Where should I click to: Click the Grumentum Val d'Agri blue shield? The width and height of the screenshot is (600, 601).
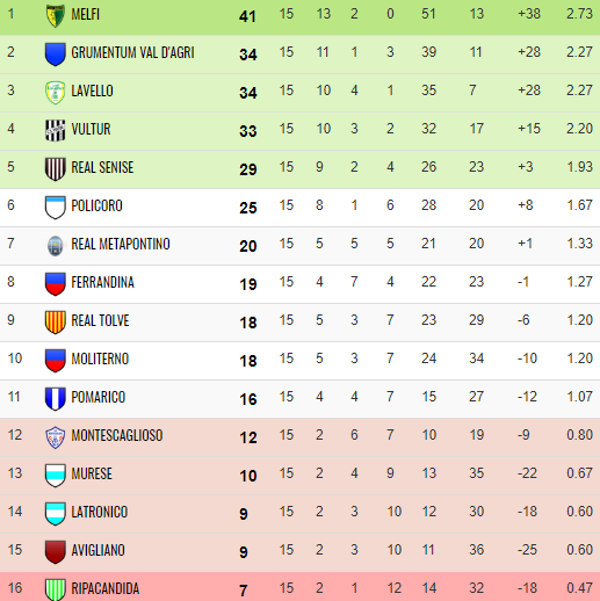point(55,54)
